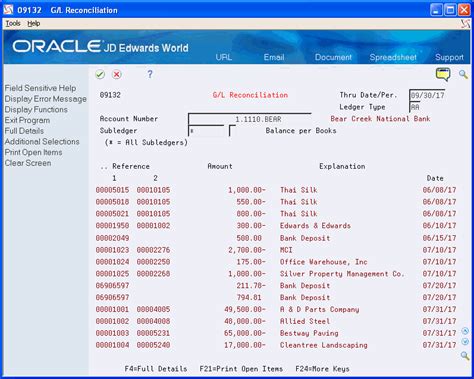Click the Document link in the header
474x379 pixels.
coord(333,57)
